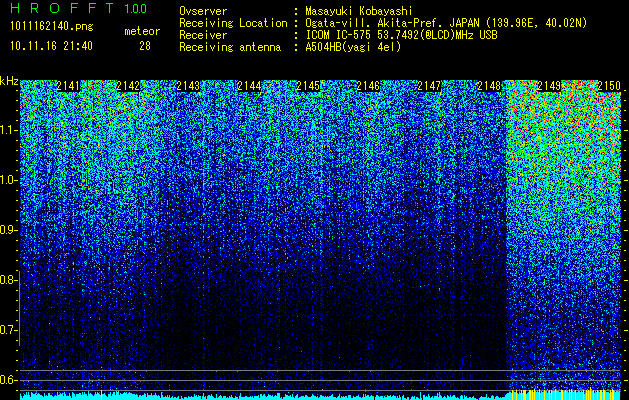Image resolution: width=629 pixels, height=400 pixels.
Task: Click the 2145 time marker
Action: [x=308, y=86]
